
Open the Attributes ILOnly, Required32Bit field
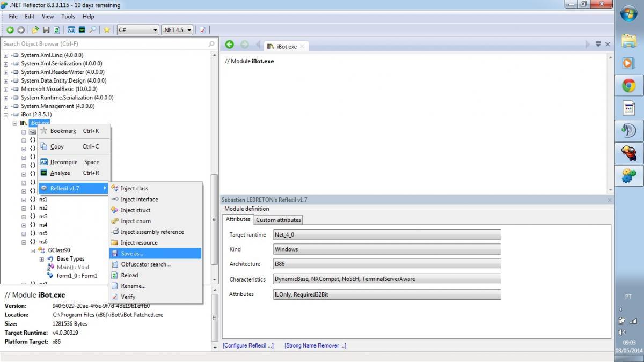click(x=386, y=294)
